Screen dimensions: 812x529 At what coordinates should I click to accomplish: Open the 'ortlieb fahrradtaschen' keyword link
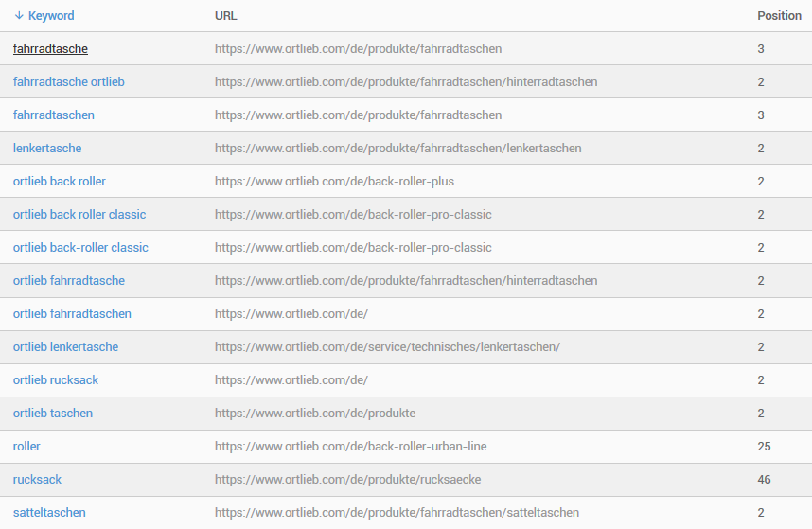click(x=72, y=313)
